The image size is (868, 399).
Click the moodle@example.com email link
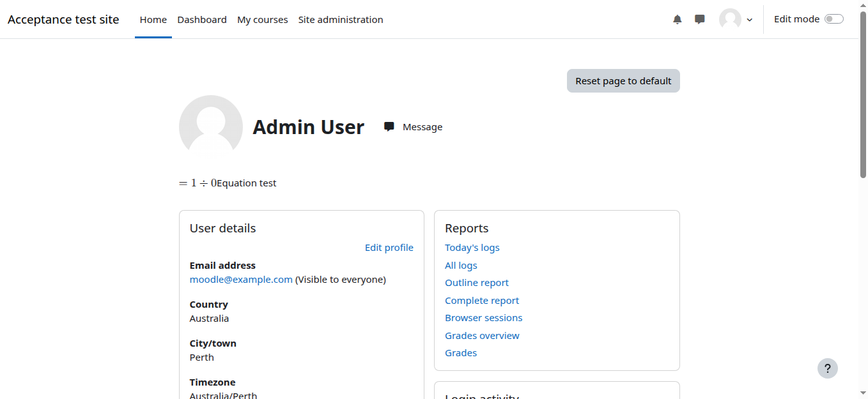click(241, 280)
